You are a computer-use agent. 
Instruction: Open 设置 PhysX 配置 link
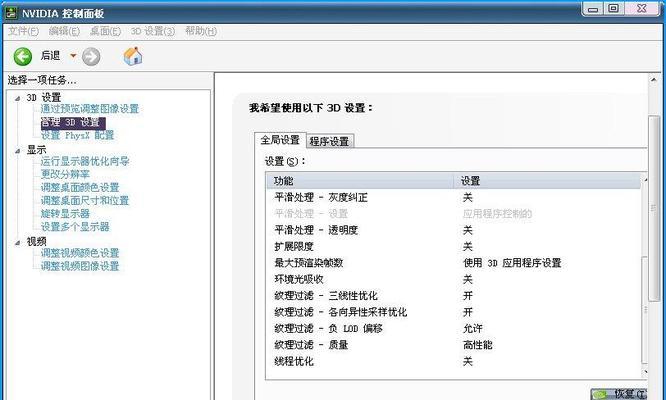click(77, 135)
